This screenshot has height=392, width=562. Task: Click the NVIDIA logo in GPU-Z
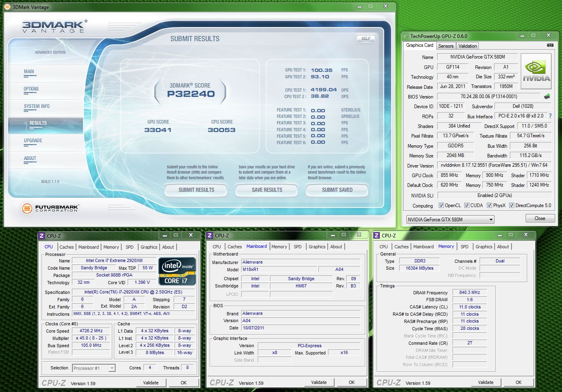pos(537,71)
